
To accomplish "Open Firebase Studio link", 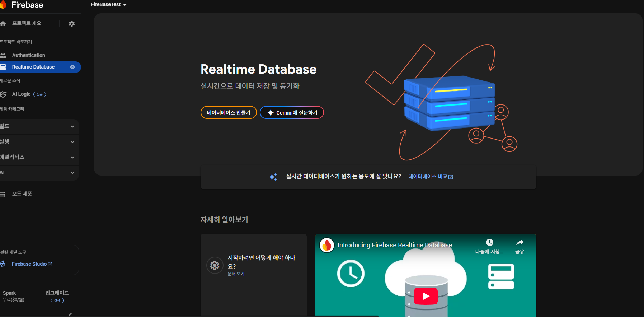I will pyautogui.click(x=32, y=264).
